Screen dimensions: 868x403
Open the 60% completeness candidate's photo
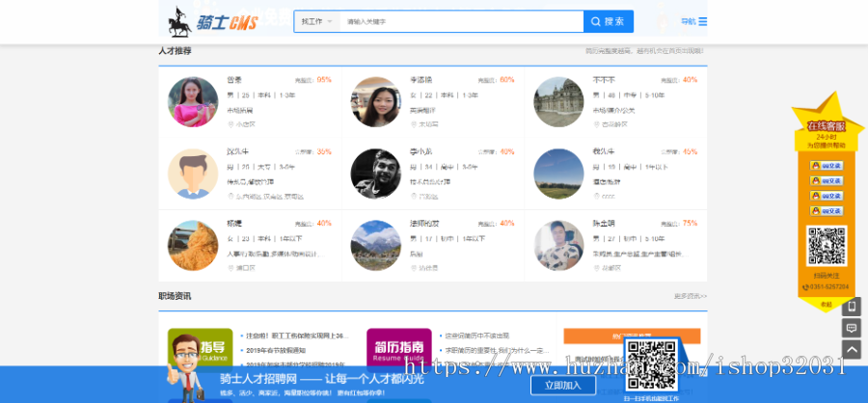(x=375, y=102)
